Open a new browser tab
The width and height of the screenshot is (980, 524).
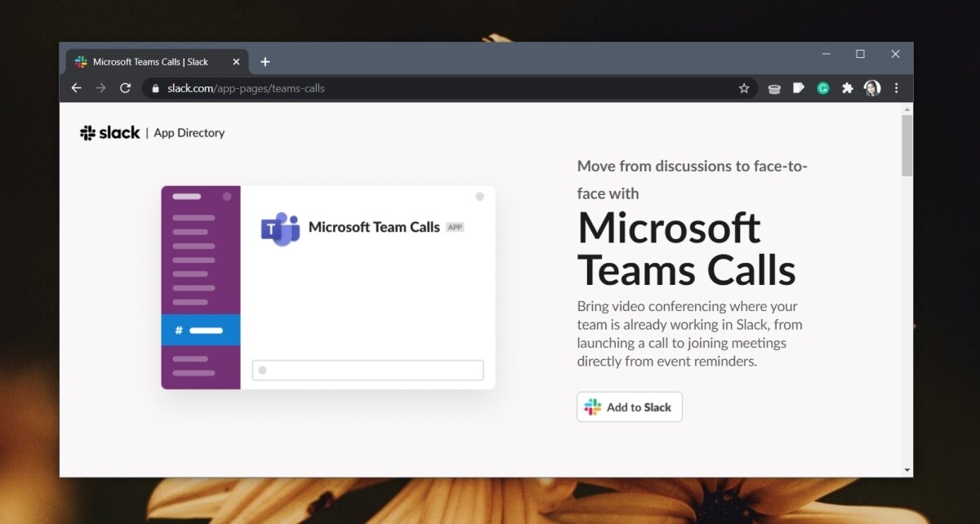pos(265,61)
